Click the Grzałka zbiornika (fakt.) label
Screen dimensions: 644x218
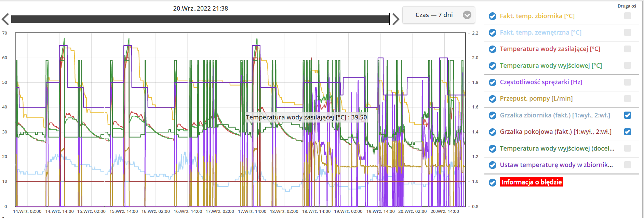(555, 115)
